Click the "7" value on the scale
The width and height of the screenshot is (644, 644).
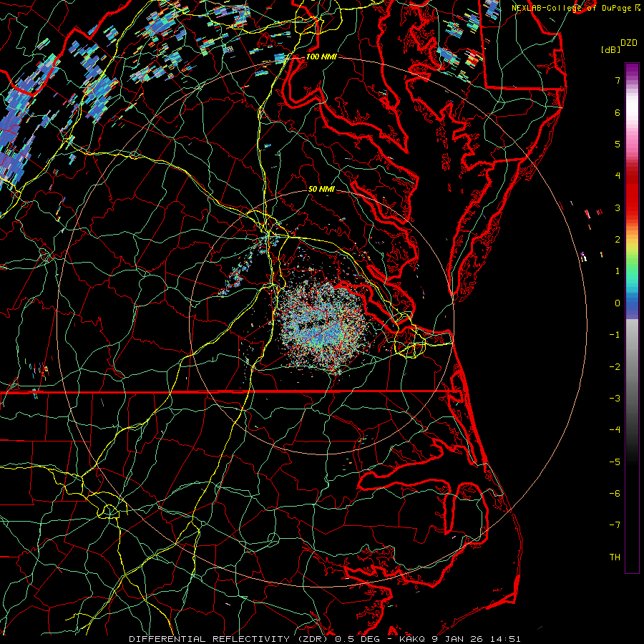[618, 80]
